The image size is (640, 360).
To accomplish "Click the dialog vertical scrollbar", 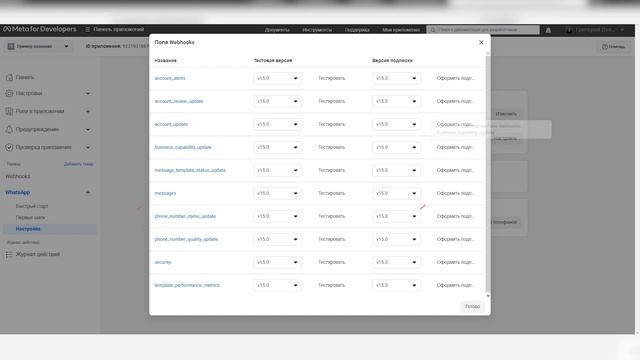I will point(488,173).
